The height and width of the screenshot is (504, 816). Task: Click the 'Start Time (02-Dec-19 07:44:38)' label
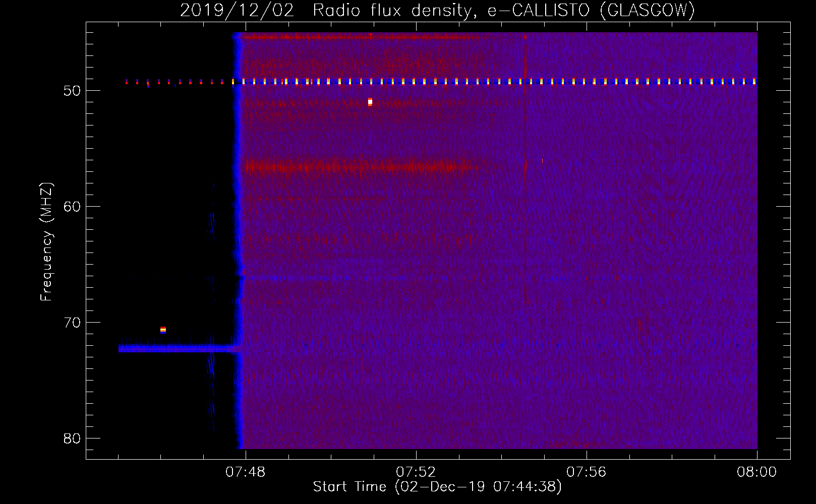coord(437,487)
